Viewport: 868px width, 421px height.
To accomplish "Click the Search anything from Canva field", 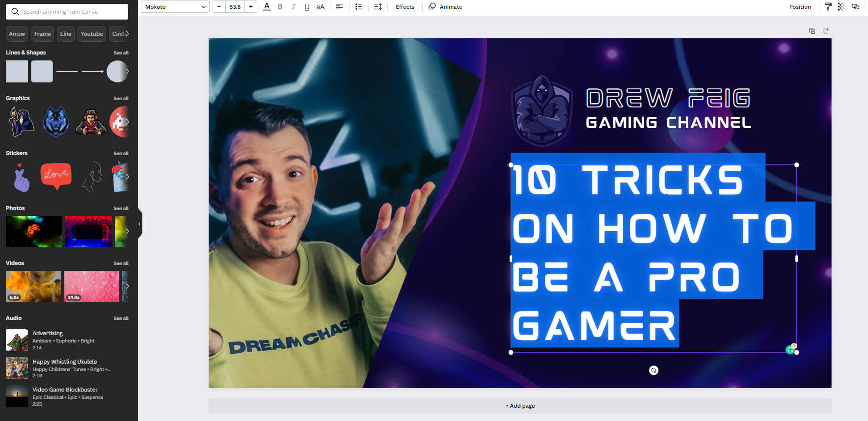I will point(67,12).
